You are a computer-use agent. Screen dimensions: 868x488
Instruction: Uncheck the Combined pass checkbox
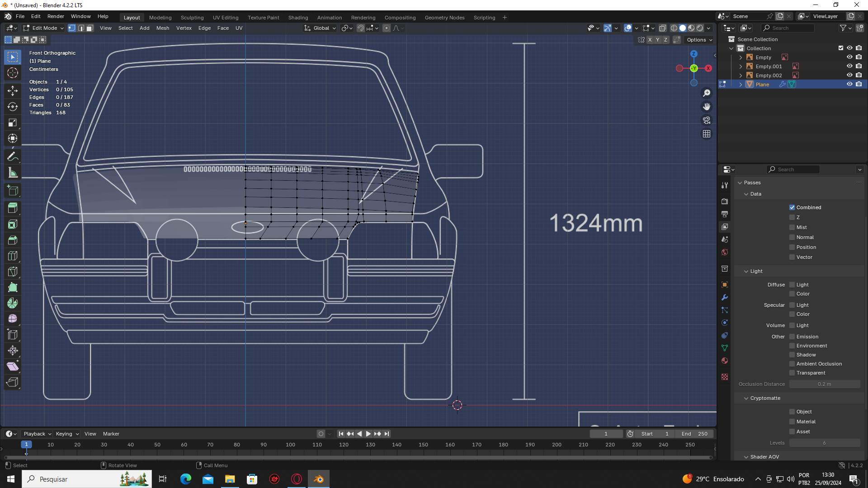coord(792,207)
